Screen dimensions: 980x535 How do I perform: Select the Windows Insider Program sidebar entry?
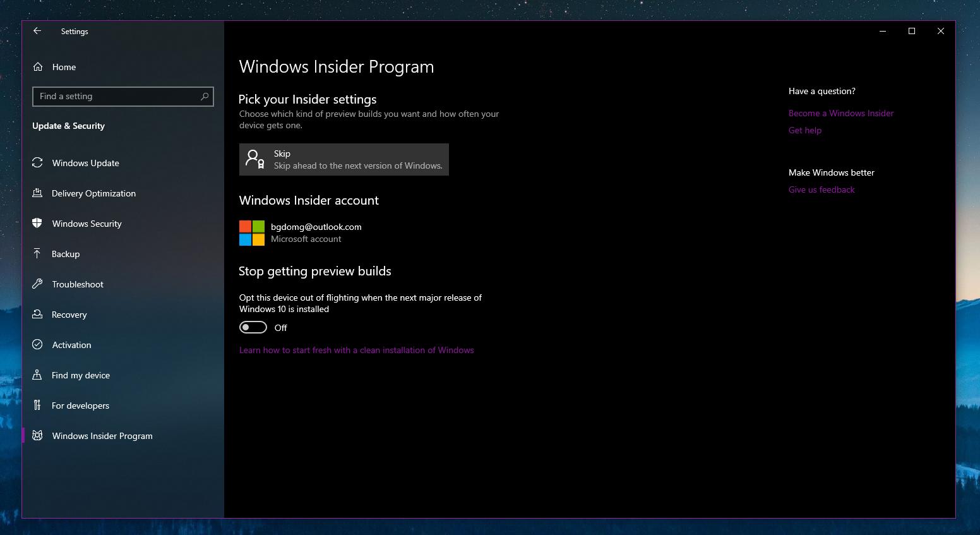pos(102,436)
